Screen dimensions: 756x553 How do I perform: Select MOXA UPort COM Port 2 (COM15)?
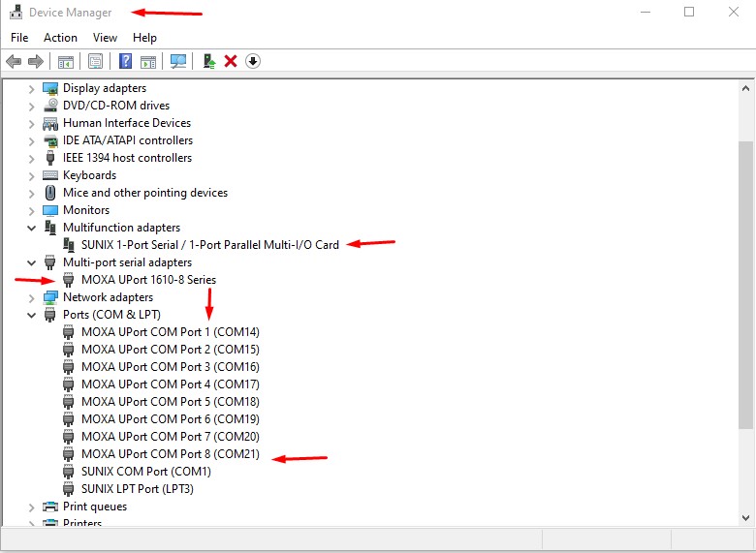pyautogui.click(x=171, y=350)
